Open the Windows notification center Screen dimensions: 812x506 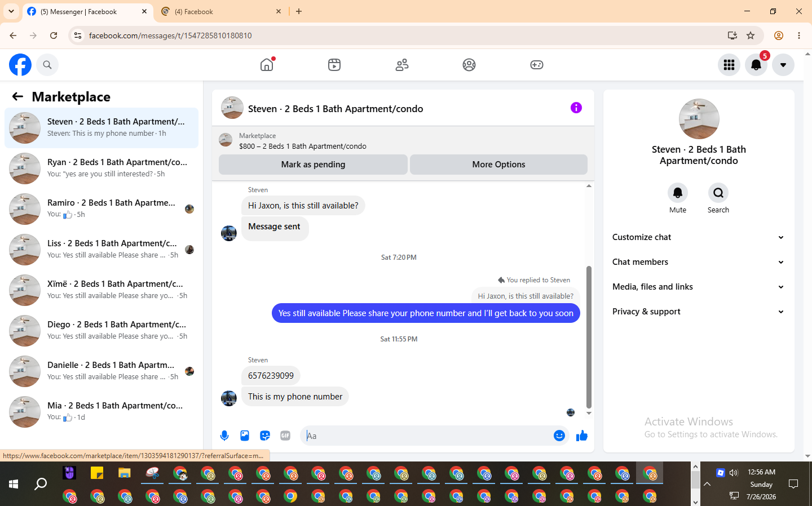tap(793, 484)
